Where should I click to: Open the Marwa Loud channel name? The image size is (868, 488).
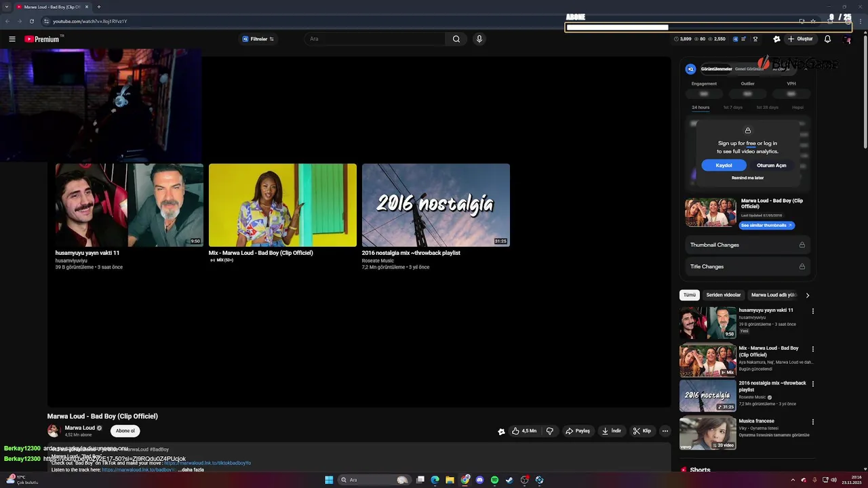(79, 428)
